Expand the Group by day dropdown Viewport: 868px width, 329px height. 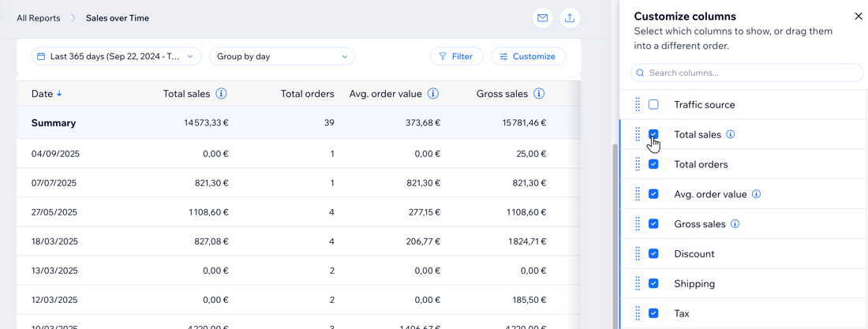(282, 57)
